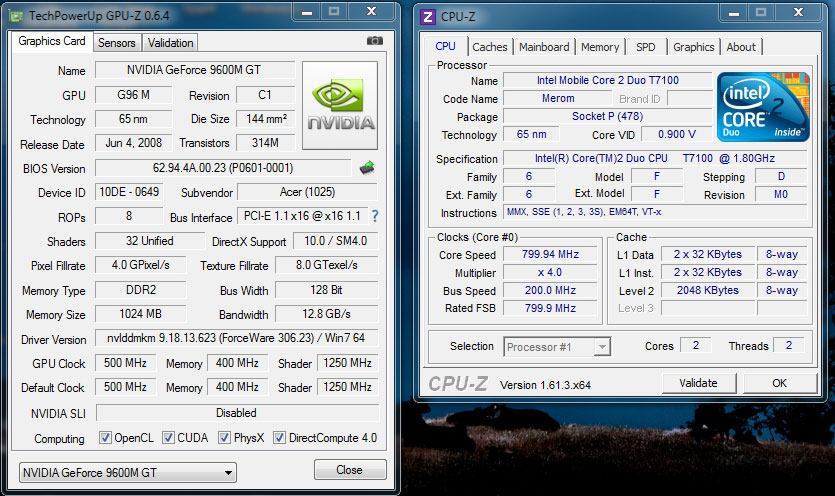
Task: Click the green BIOS save chip icon
Action: (x=367, y=168)
